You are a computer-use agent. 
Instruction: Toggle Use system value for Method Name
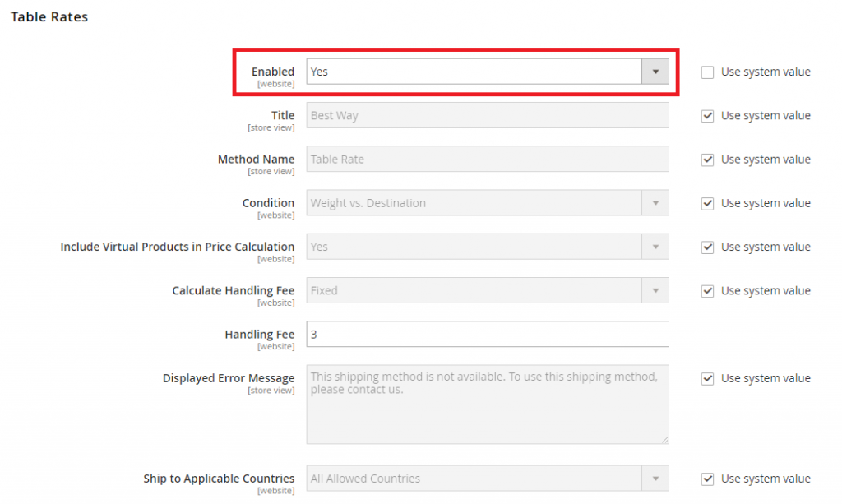click(707, 159)
